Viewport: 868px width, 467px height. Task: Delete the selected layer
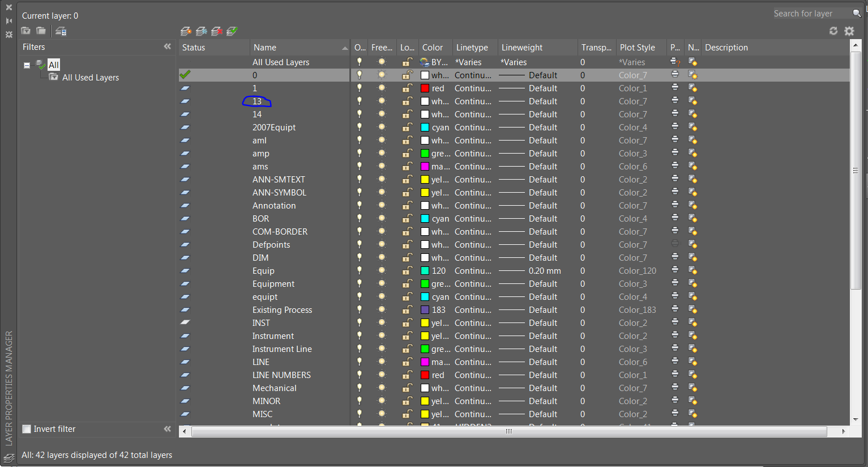(217, 31)
